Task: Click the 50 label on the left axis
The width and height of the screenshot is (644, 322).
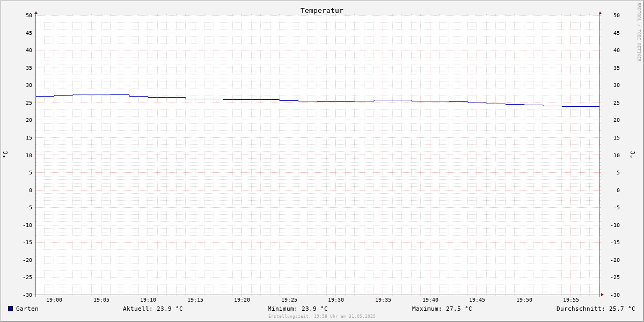Action: 29,16
